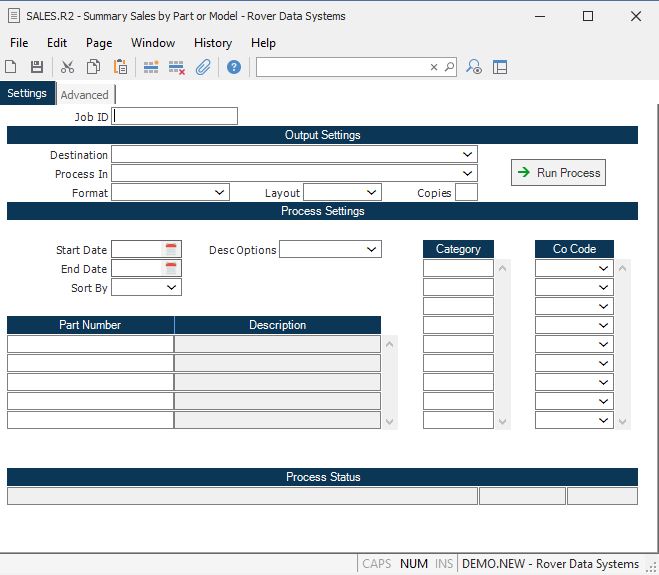Expand the Destination dropdown
The width and height of the screenshot is (659, 575).
tap(468, 155)
